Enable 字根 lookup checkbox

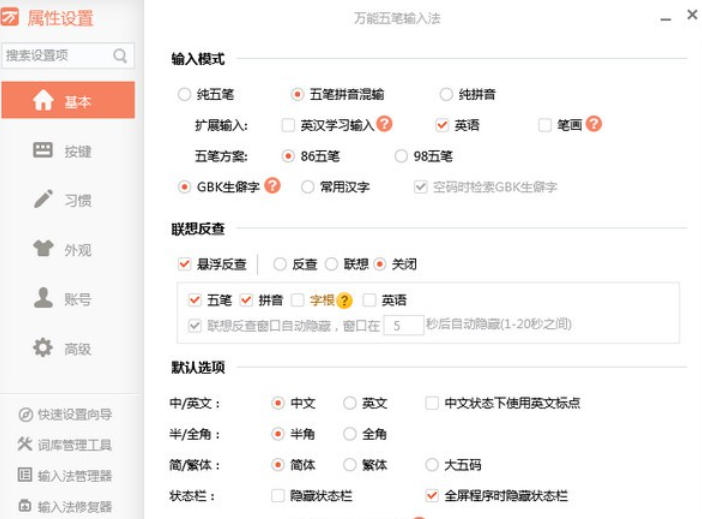click(297, 300)
